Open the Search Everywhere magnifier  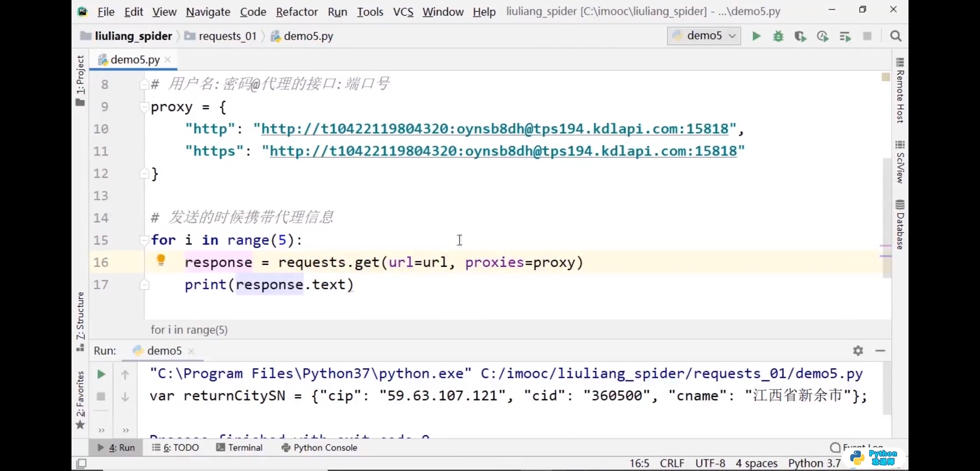(x=896, y=36)
